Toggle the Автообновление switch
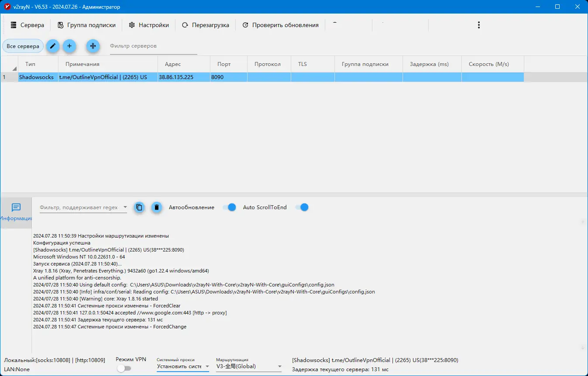The image size is (588, 376). [230, 207]
